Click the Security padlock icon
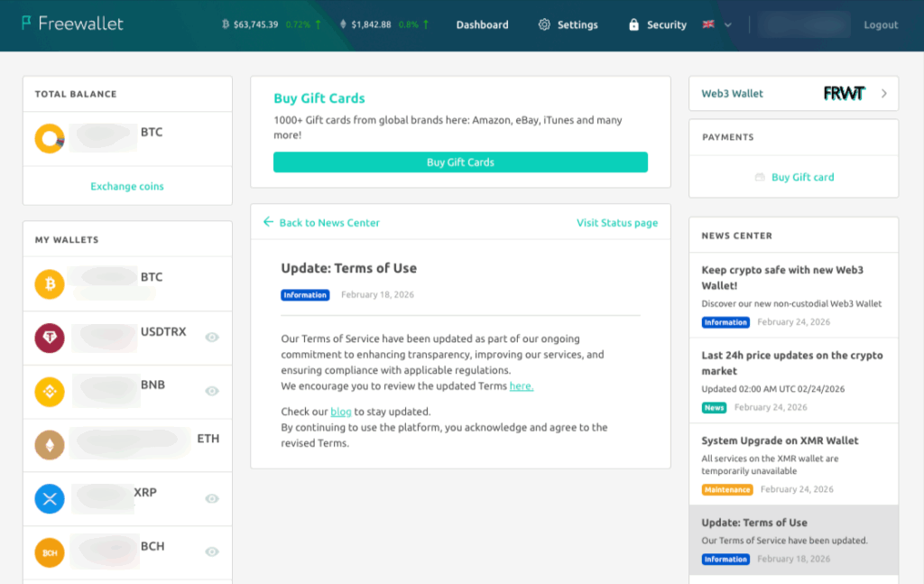Screen dimensions: 924x584 pos(634,25)
